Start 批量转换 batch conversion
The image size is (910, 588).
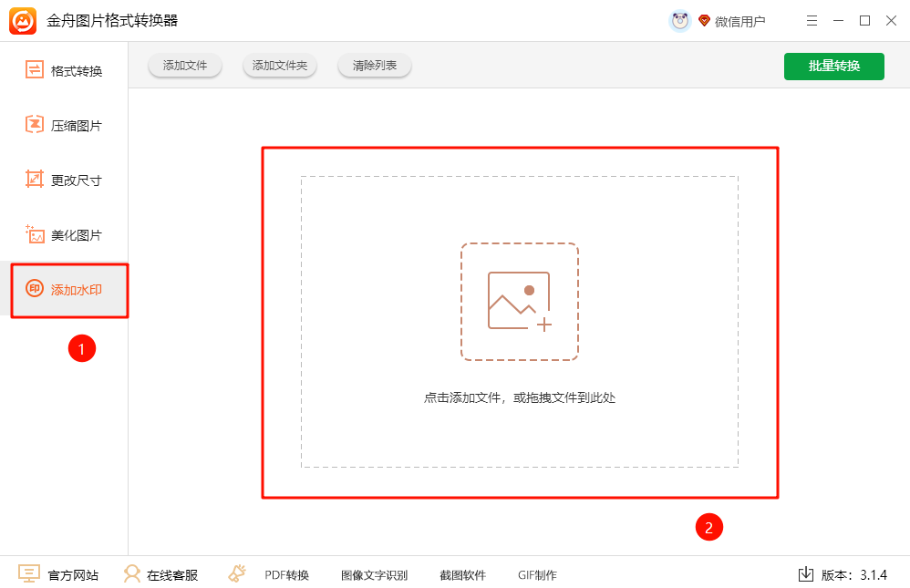click(x=834, y=67)
